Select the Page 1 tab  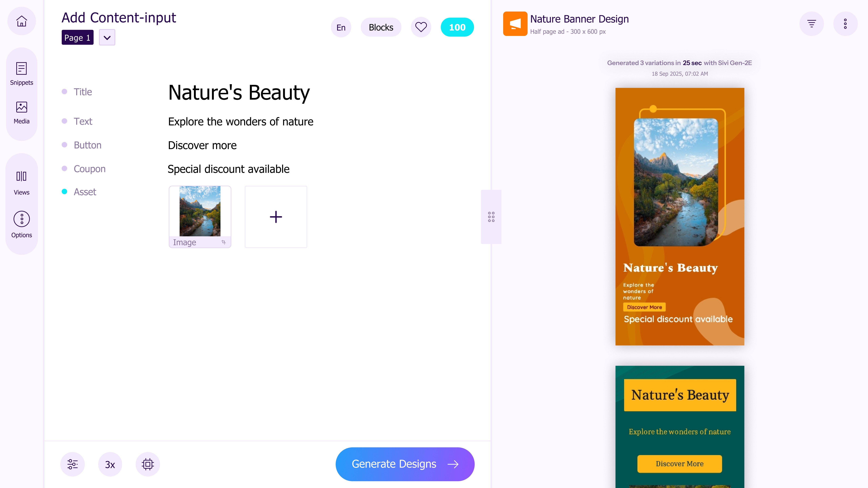click(77, 37)
